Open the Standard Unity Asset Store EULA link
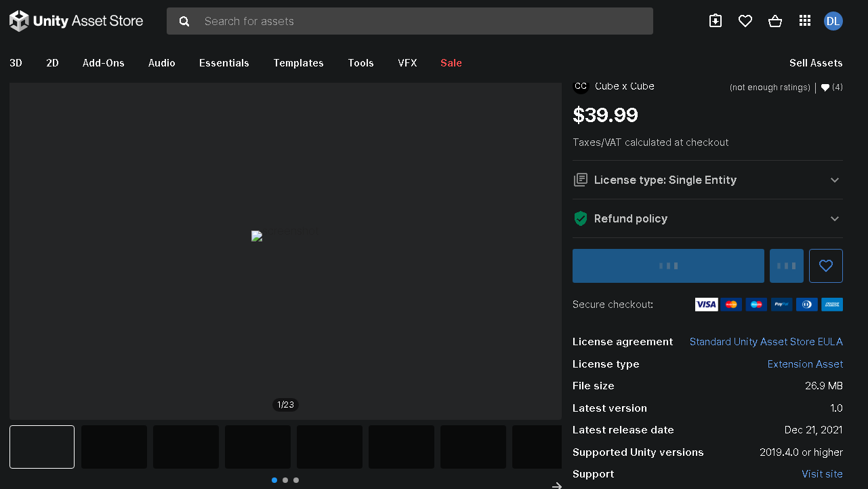Screen dimensions: 868x489 (766, 341)
